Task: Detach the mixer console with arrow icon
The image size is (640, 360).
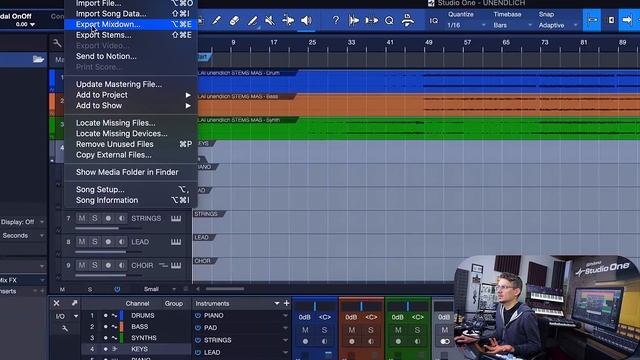Action: tap(74, 303)
